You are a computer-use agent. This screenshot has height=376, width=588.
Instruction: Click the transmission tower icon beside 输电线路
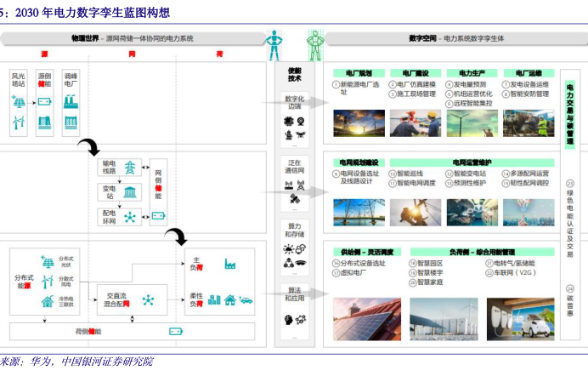[130, 168]
